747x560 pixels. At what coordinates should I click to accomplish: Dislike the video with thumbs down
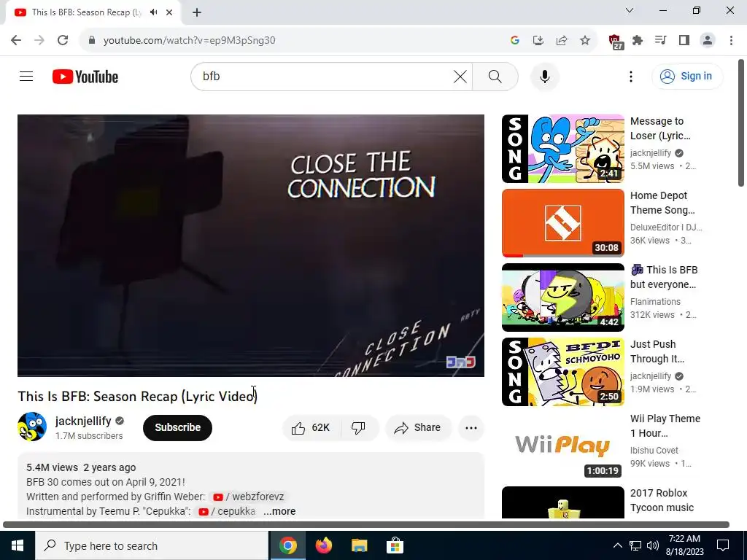359,427
